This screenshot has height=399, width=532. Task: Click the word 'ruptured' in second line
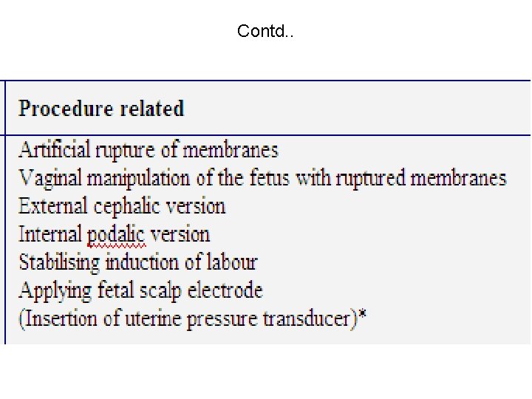(x=370, y=179)
